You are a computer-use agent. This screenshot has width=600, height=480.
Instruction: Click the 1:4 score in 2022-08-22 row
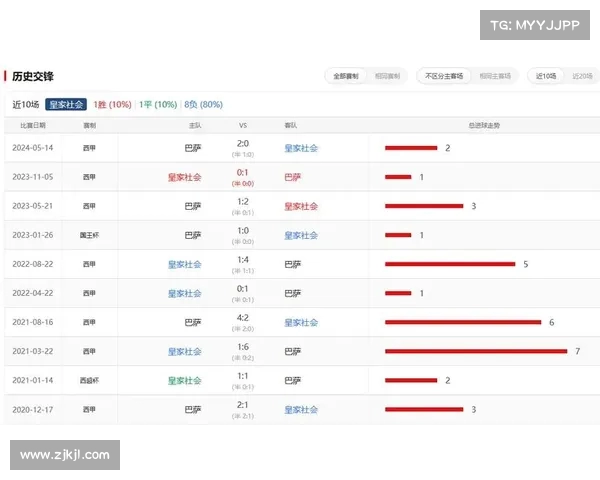click(243, 260)
